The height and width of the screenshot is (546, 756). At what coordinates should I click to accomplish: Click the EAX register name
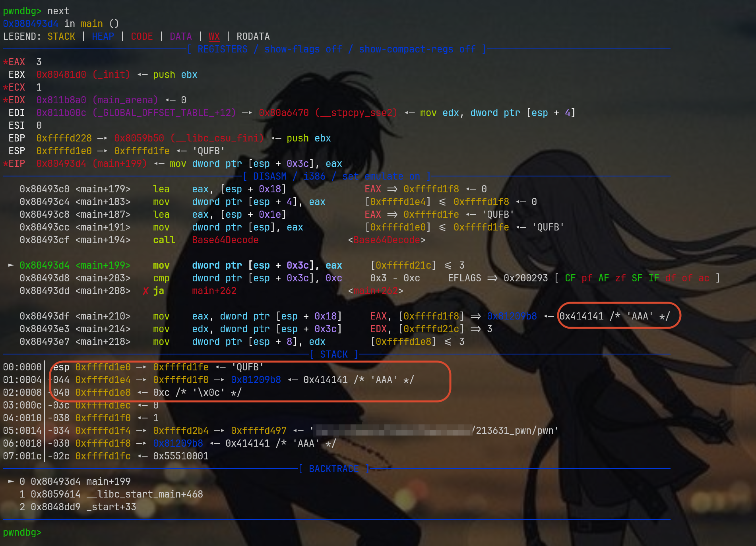coord(17,62)
